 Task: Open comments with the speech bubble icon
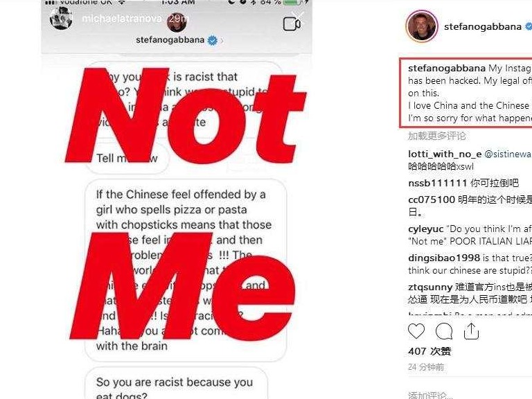[444, 332]
